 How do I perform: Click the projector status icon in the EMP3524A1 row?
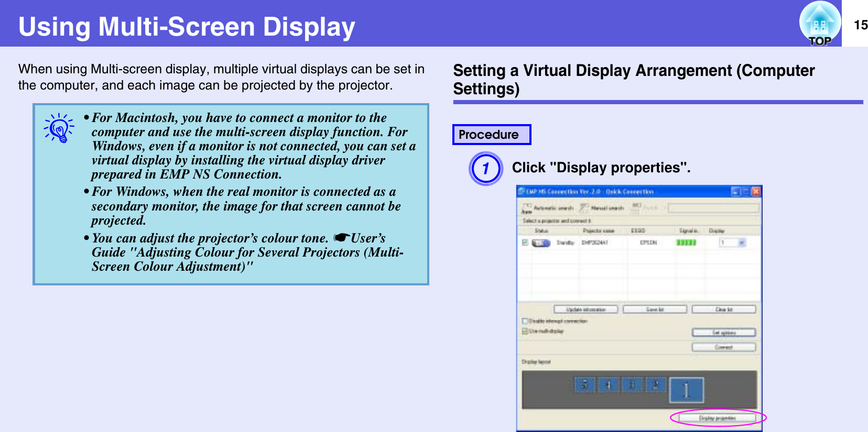(x=541, y=243)
